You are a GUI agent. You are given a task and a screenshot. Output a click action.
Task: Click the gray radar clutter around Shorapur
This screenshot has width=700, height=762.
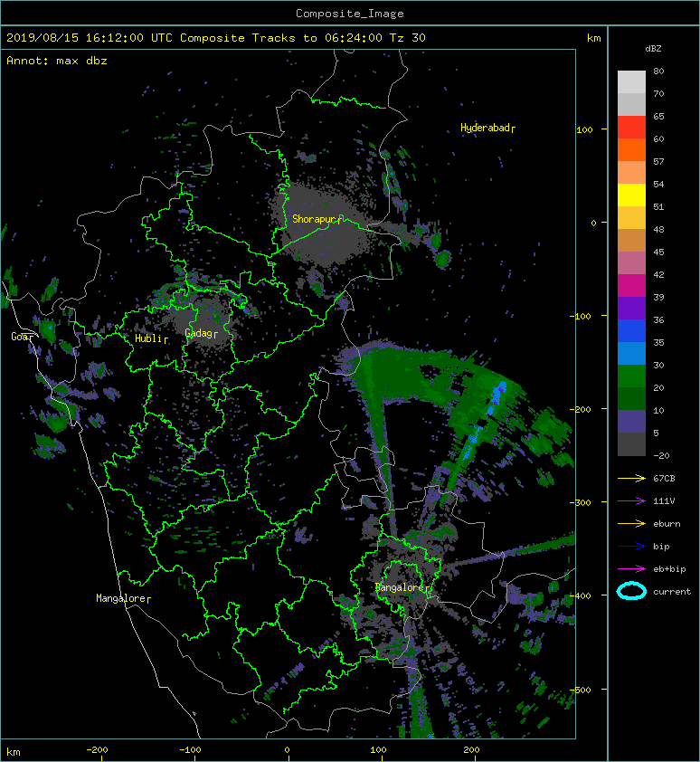coord(323,224)
